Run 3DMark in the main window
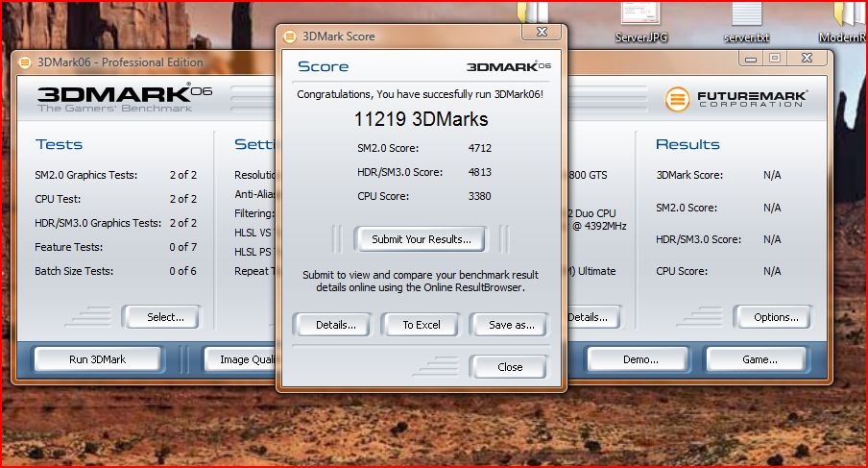Viewport: 868px width, 468px height. [x=97, y=359]
